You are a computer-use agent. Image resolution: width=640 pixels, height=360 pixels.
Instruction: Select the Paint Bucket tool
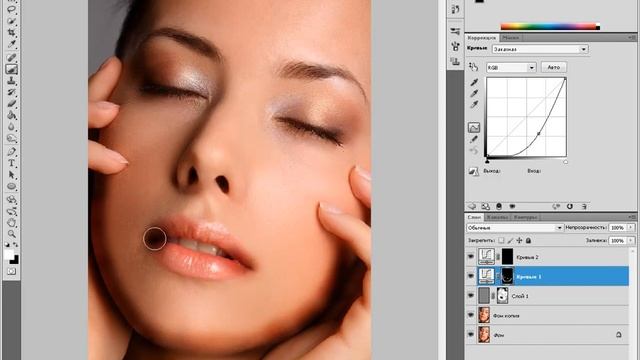(11, 116)
